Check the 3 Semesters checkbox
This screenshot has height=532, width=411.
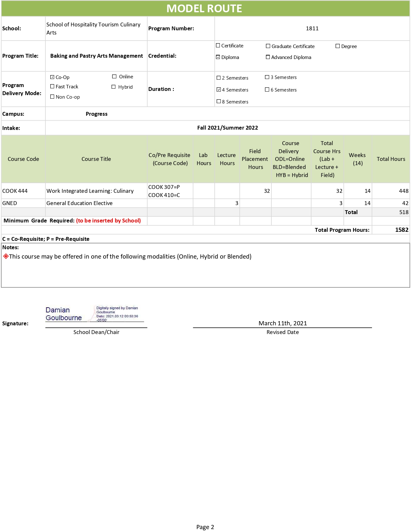point(267,77)
